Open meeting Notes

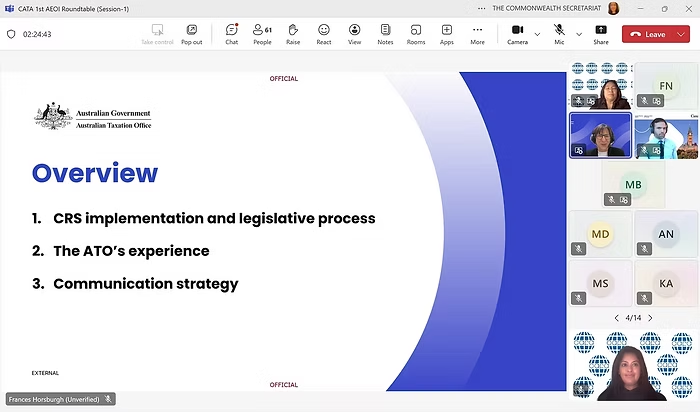(385, 34)
